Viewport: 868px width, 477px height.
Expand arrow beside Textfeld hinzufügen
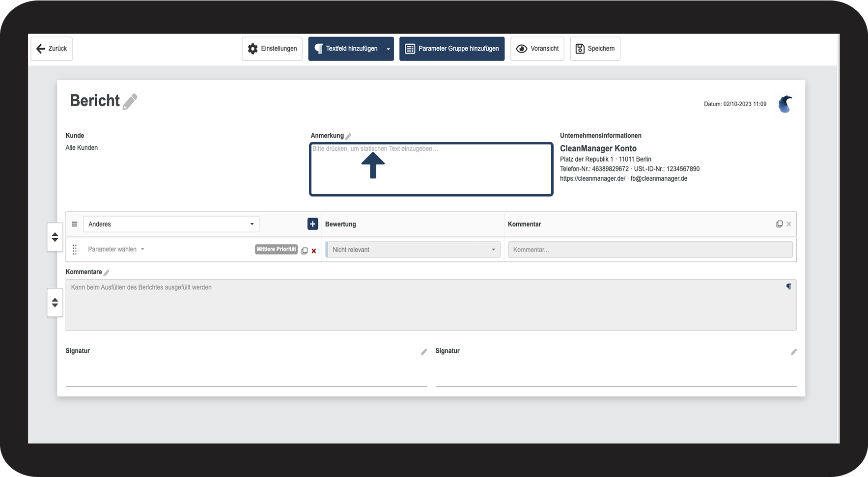388,49
